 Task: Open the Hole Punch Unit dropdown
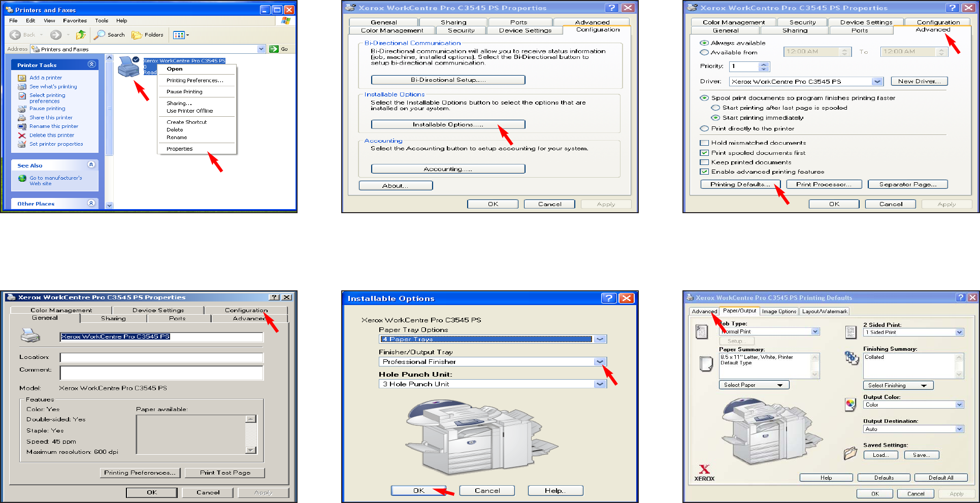pos(600,384)
